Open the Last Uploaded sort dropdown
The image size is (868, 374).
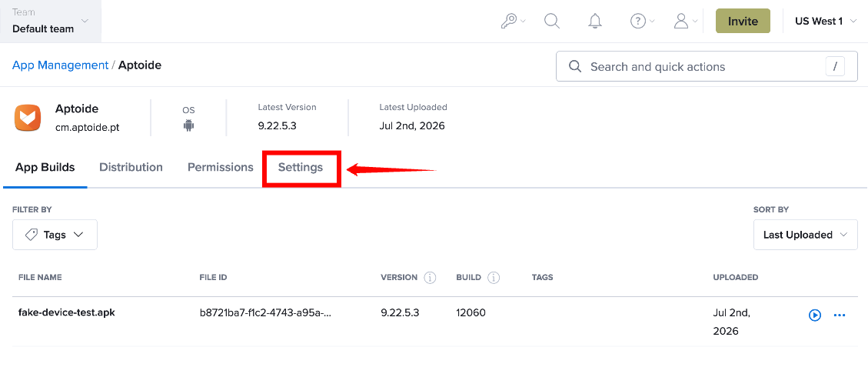(x=806, y=235)
